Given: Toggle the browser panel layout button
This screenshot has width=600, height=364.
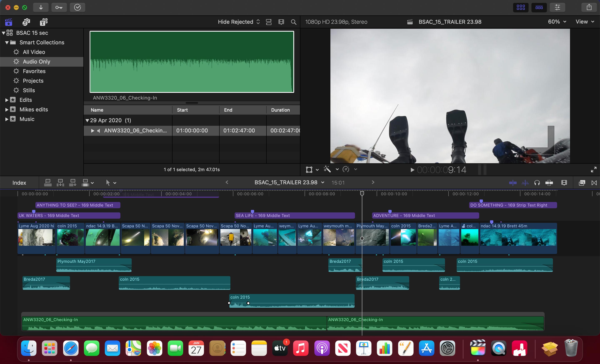Looking at the screenshot, I should 521,7.
